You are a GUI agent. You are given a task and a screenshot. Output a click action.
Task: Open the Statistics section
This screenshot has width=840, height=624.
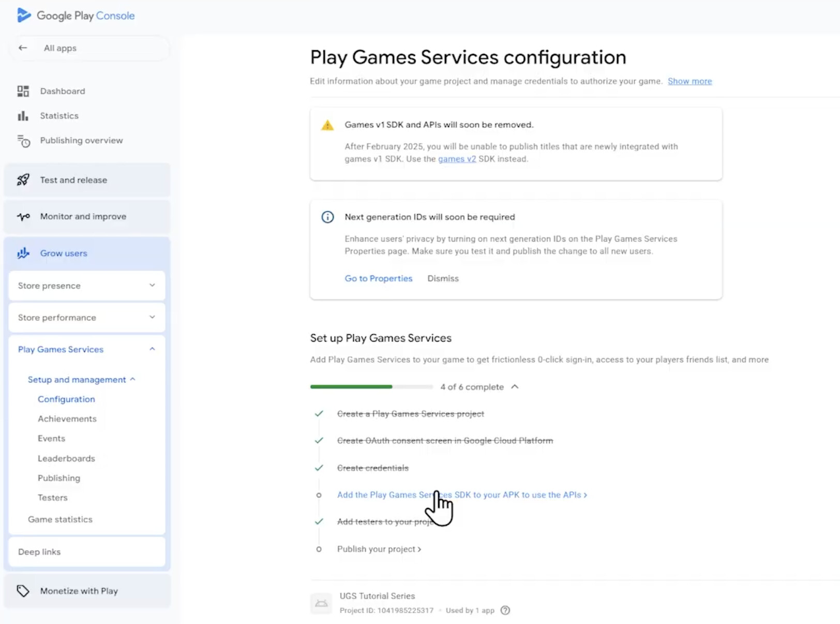tap(59, 115)
